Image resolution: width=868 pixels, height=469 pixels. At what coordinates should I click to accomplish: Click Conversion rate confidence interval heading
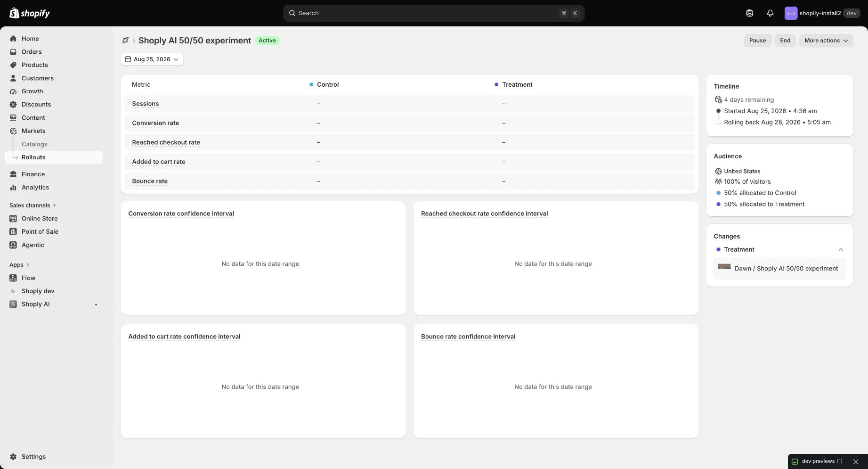click(181, 214)
